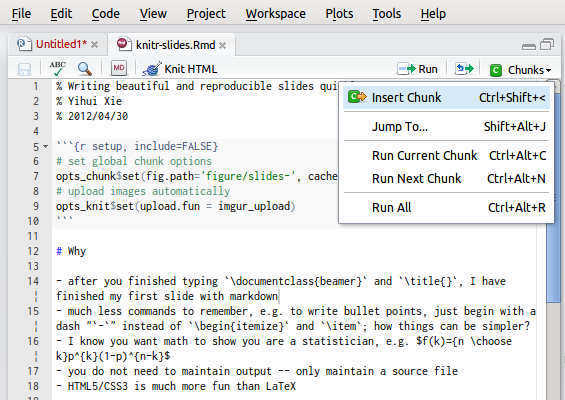Close the Untitled1 tab
The height and width of the screenshot is (400, 565).
tap(94, 45)
